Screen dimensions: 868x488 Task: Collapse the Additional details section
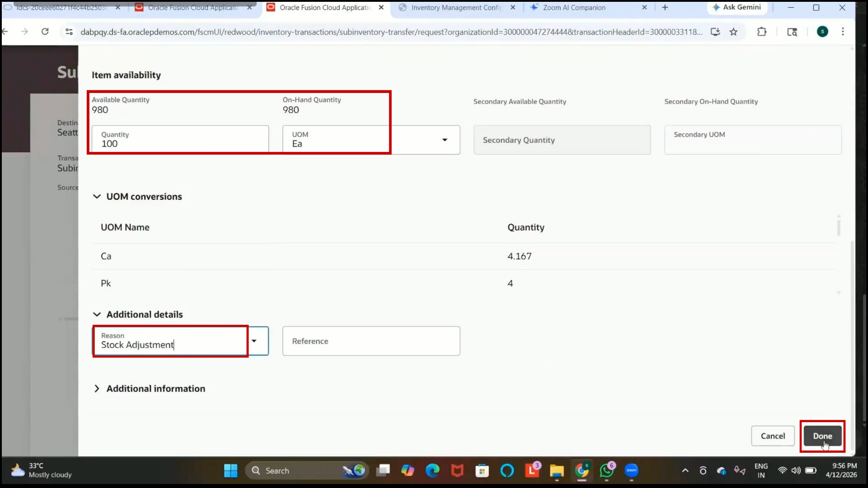(x=97, y=314)
